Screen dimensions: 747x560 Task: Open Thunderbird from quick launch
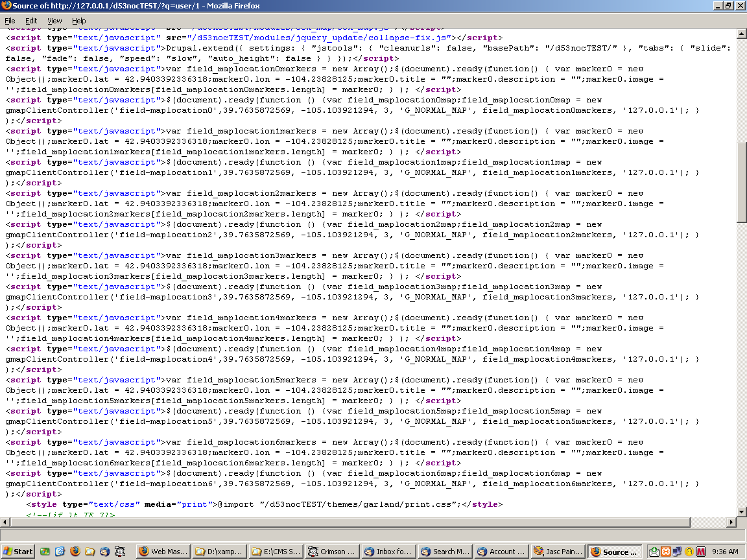tap(105, 552)
